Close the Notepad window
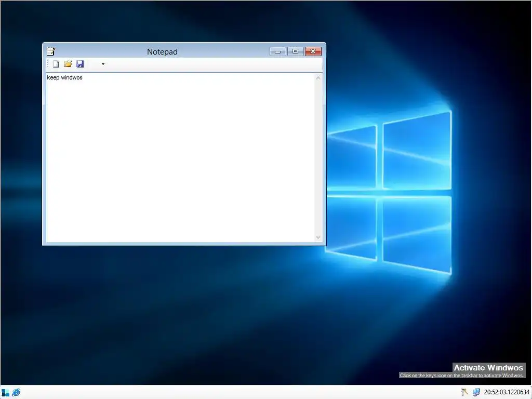The height and width of the screenshot is (399, 532). [313, 51]
